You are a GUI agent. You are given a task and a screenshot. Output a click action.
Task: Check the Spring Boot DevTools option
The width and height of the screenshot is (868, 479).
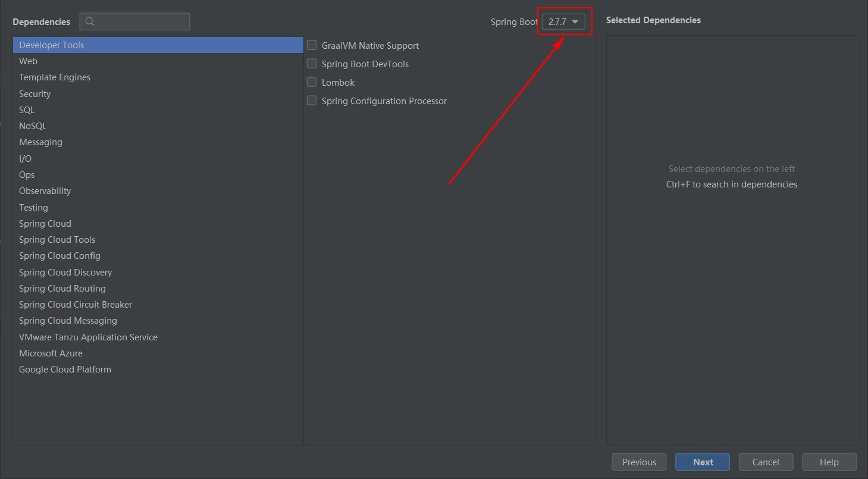[x=312, y=64]
